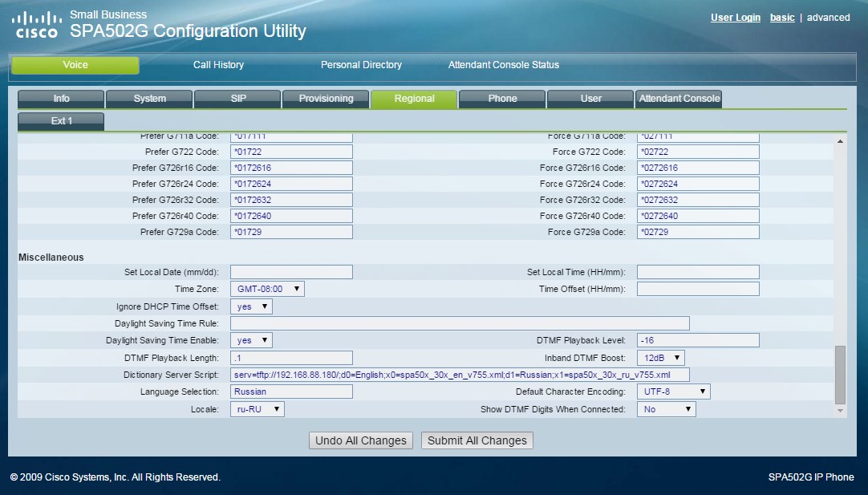Click Daylight Saving Time Rule field
The image size is (868, 495).
460,323
